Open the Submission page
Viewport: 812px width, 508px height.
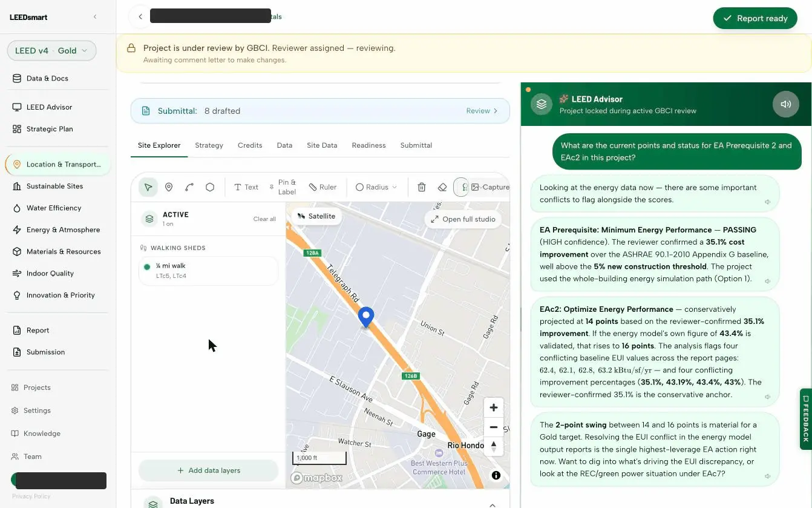(45, 352)
